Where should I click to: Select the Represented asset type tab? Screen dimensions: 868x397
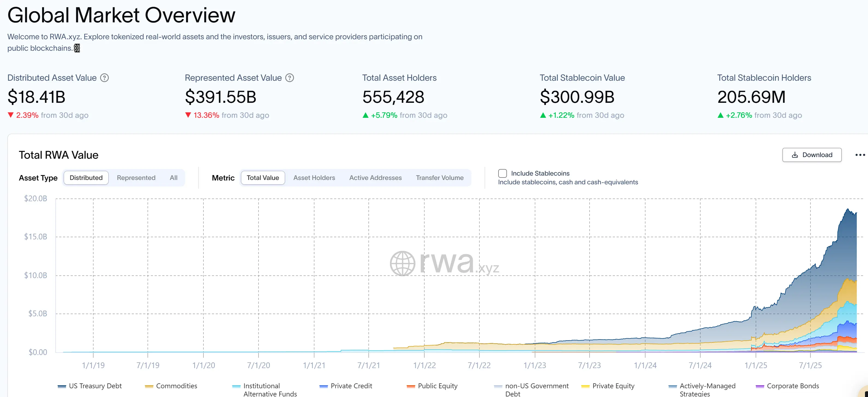(x=136, y=178)
